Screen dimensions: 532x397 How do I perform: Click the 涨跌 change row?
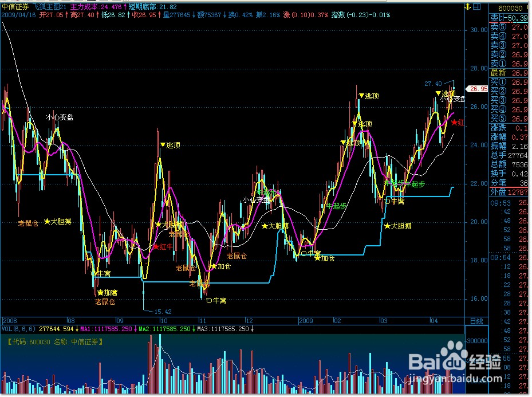(509, 128)
